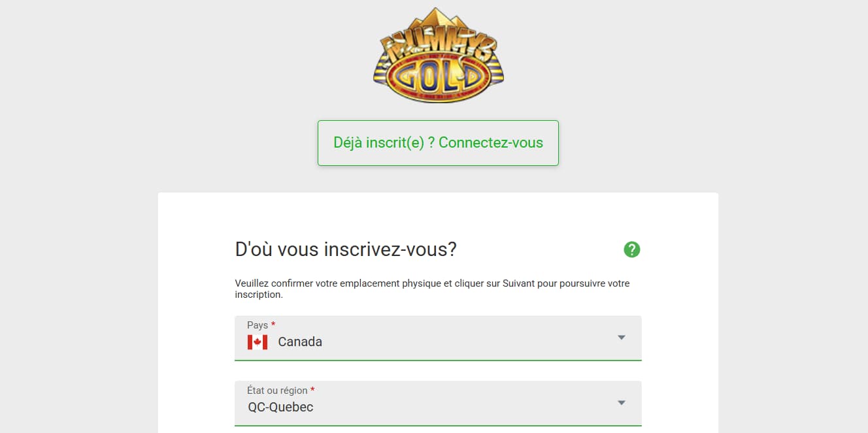This screenshot has height=433, width=868.
Task: Expand État ou région list via arrow
Action: [x=622, y=403]
